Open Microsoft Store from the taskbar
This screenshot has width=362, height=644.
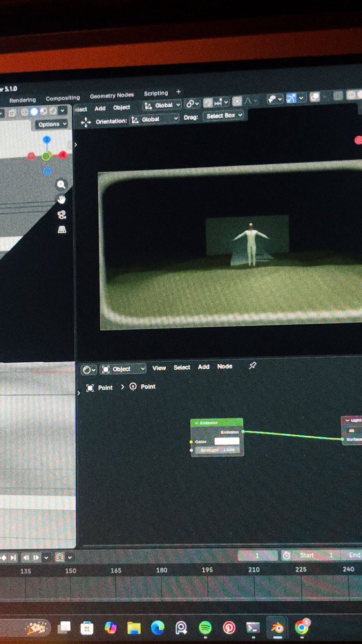[87, 627]
